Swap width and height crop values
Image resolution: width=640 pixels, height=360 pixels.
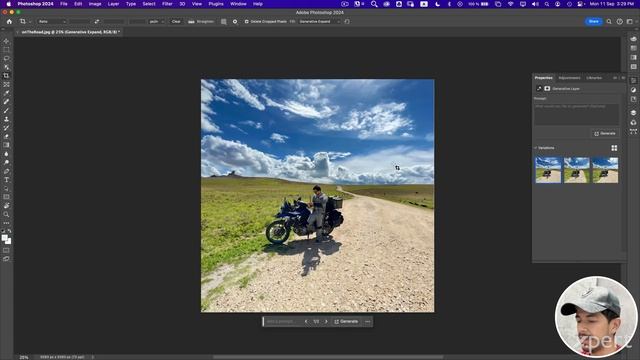coord(97,22)
